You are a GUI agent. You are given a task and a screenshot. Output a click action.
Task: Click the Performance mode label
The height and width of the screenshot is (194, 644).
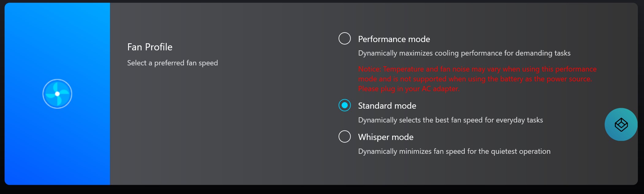tap(394, 39)
